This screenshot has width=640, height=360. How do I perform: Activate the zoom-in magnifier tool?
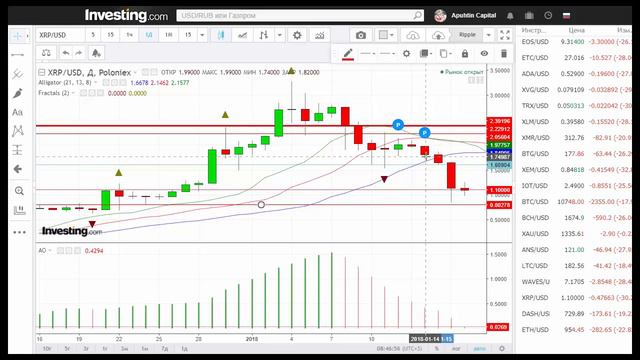[19, 191]
